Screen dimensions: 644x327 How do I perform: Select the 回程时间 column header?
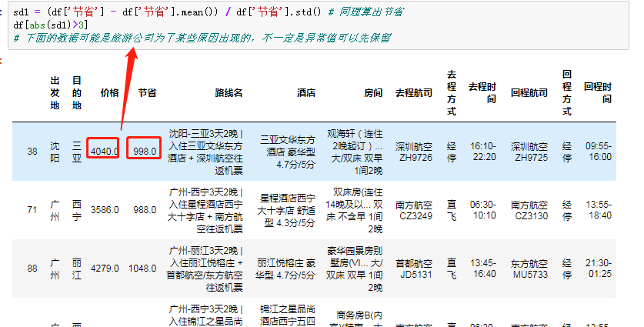598,93
